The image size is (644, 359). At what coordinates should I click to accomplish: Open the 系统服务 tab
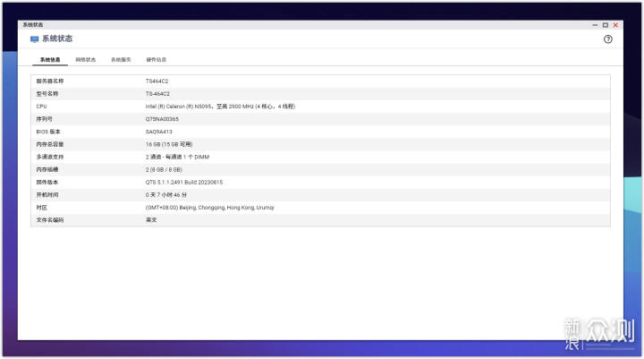[121, 60]
